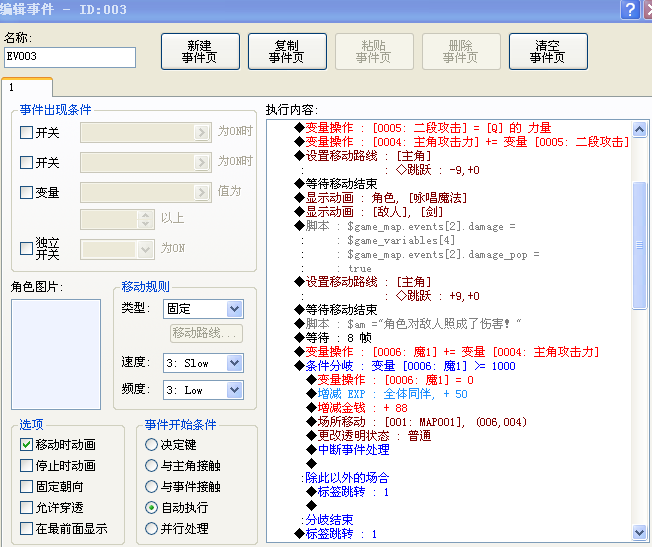Open the 类型 dropdown showing 固定
Viewport: 652px width, 547px height.
[203, 309]
